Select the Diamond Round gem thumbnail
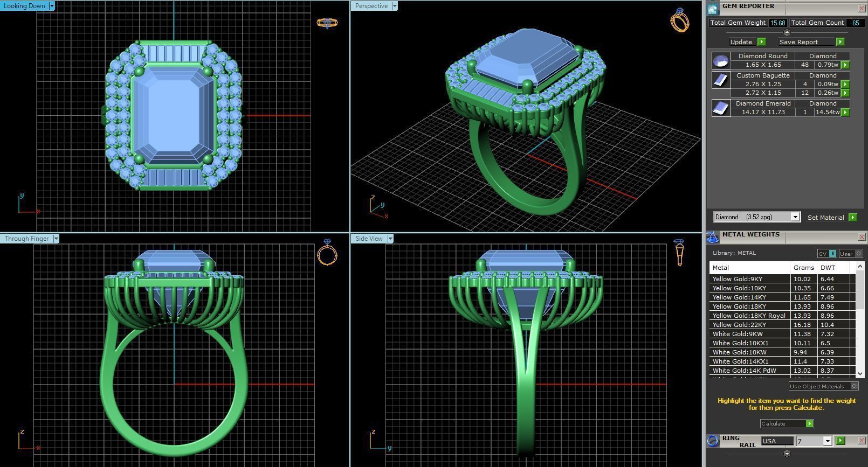The width and height of the screenshot is (868, 467). point(721,60)
